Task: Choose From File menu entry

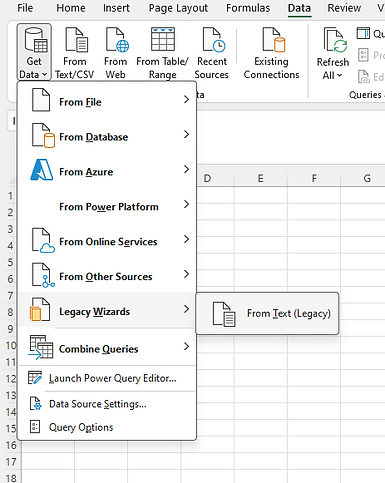Action: pyautogui.click(x=107, y=101)
